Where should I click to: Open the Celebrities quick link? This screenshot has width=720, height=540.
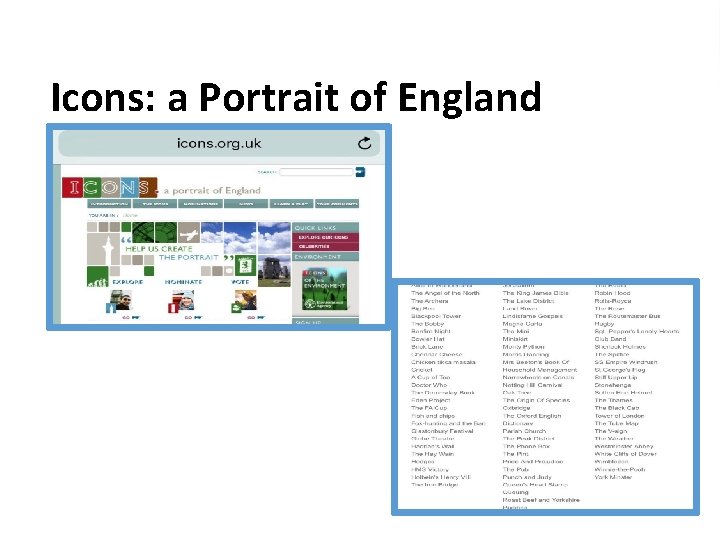tap(325, 247)
